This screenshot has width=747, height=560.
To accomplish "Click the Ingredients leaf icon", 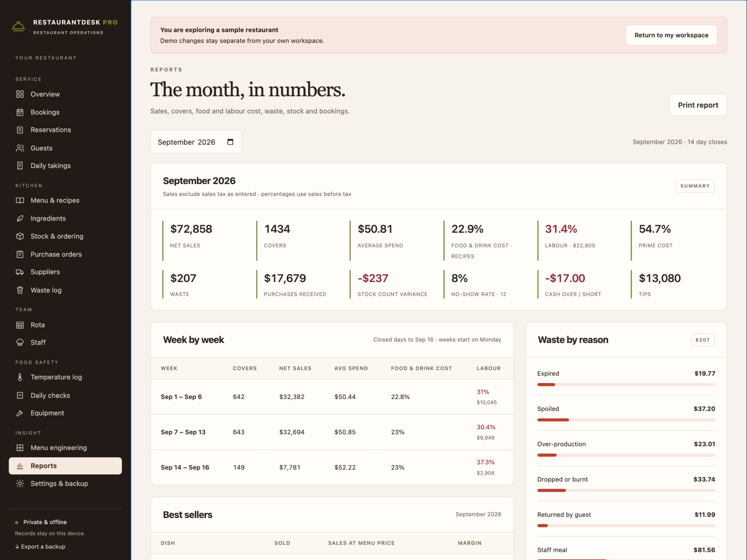I will (x=20, y=218).
